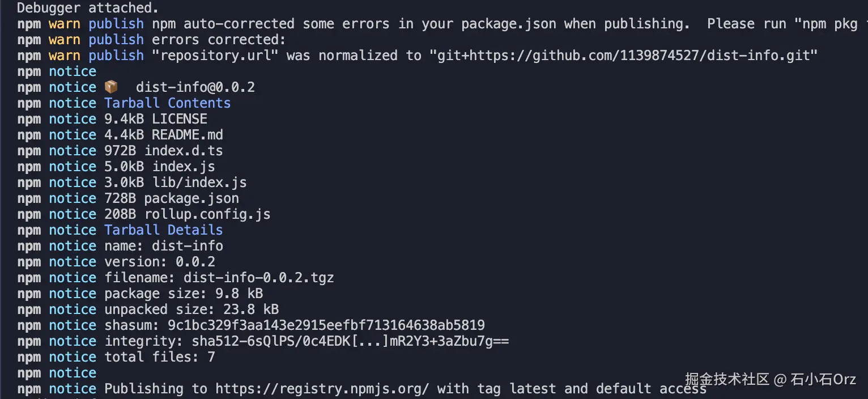This screenshot has height=399, width=868.
Task: Click the LICENSE file name
Action: tap(179, 119)
